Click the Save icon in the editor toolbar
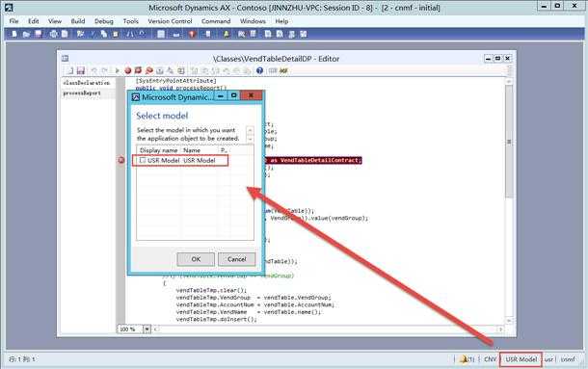588x369 pixels. [81, 70]
